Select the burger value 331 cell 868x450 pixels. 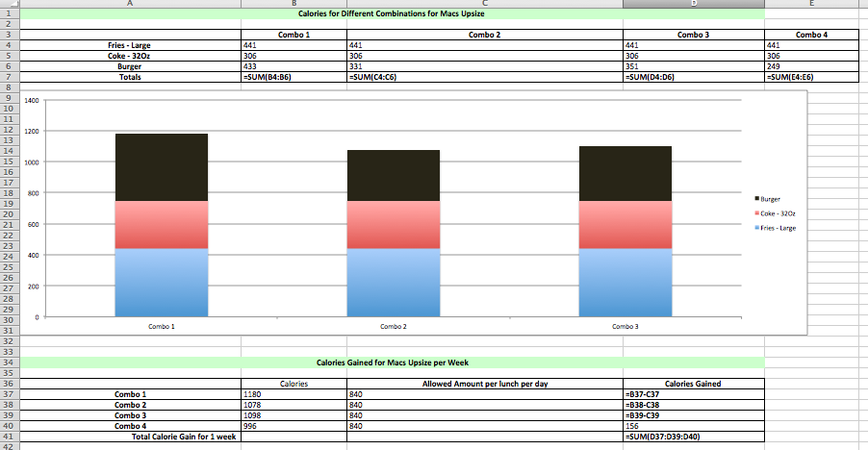(x=485, y=66)
